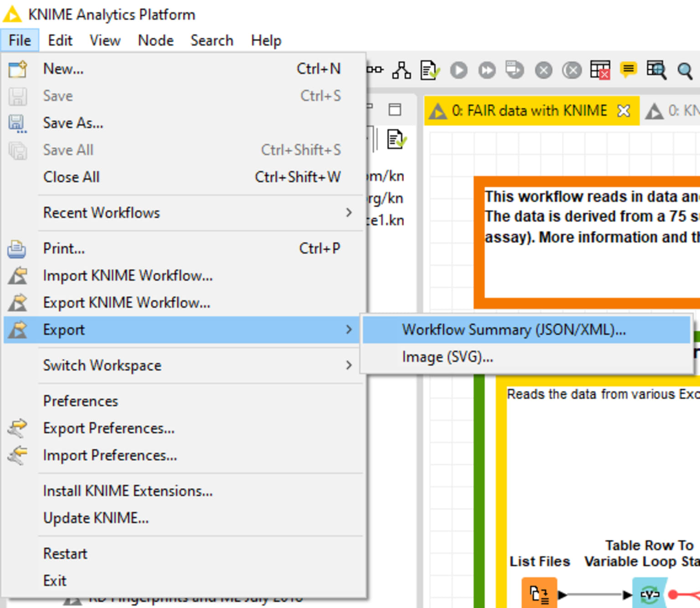The image size is (700, 608).
Task: Choose Exit from the File menu
Action: (x=184, y=581)
